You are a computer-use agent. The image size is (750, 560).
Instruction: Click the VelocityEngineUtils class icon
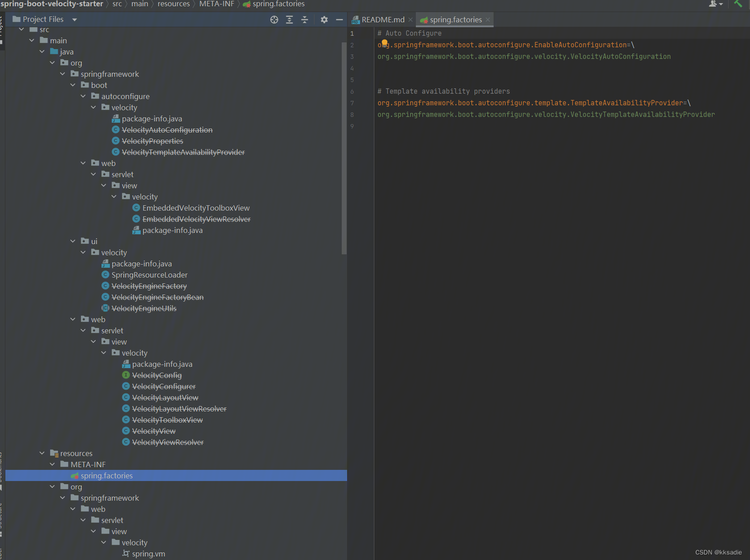[105, 308]
